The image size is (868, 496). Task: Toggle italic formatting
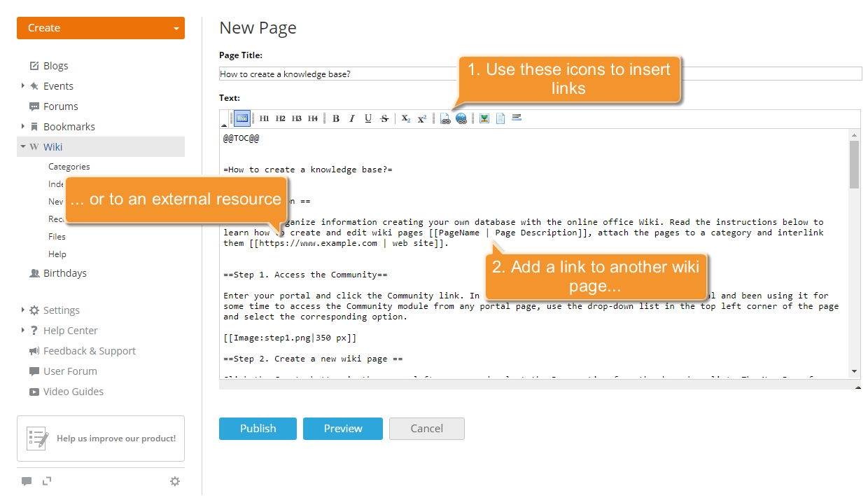click(352, 118)
